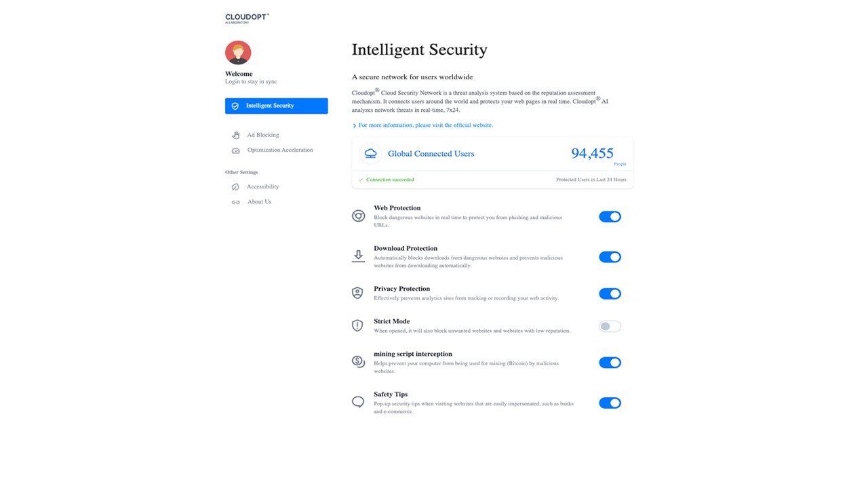Click the Safety Tips speech bubble icon
868x488 pixels.
[x=358, y=402]
